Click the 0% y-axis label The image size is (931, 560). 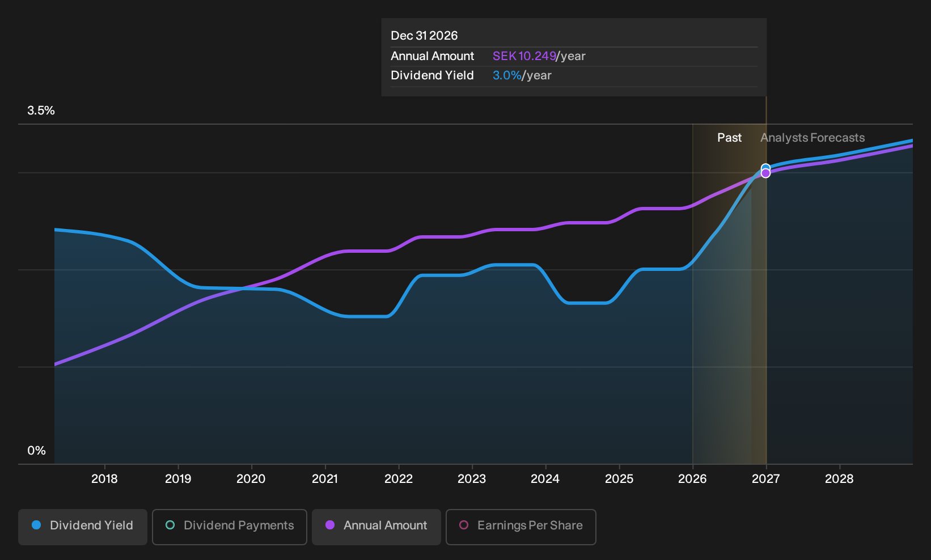(36, 451)
